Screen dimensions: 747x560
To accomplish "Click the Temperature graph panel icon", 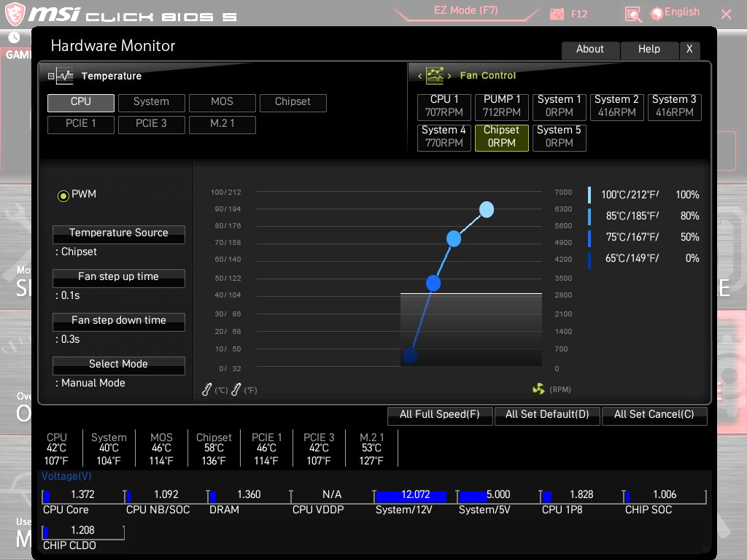I will coord(64,76).
